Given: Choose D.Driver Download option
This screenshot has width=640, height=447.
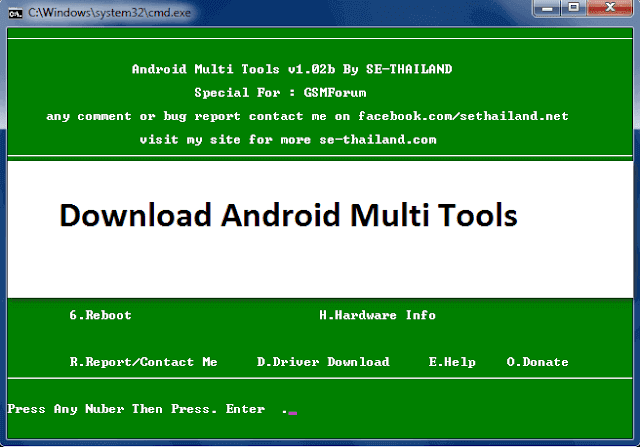Looking at the screenshot, I should coord(323,362).
